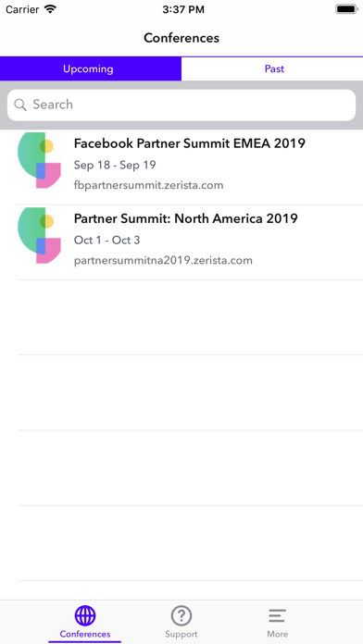Tap the Oct 1 - Oct 3 dates
This screenshot has height=644, width=363.
106,241
